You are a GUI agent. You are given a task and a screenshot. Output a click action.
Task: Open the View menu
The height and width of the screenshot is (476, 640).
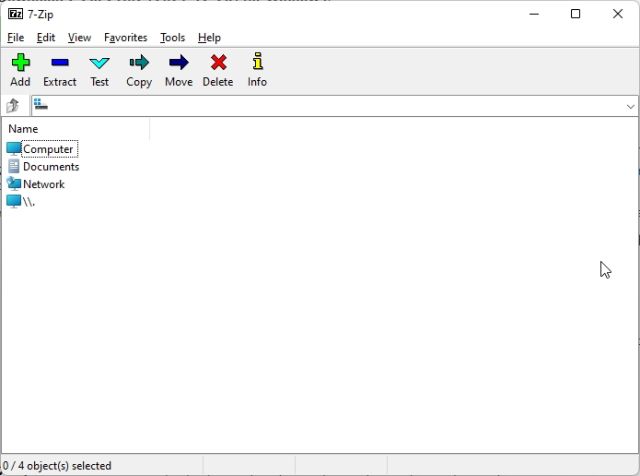pyautogui.click(x=79, y=38)
